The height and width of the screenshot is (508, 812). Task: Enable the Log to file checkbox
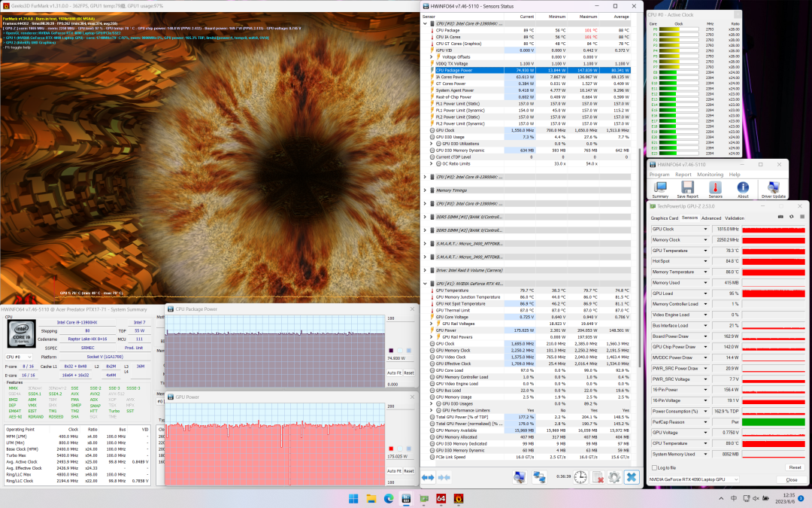pos(653,467)
